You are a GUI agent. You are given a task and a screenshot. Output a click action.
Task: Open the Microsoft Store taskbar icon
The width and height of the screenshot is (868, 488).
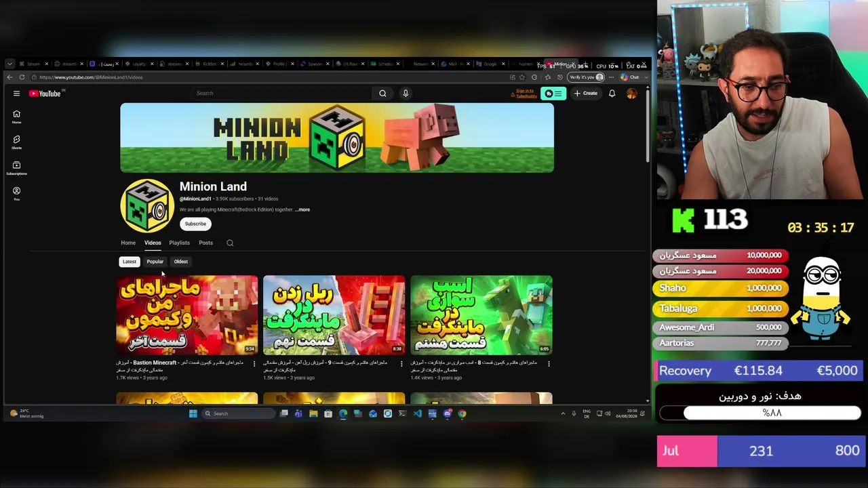click(x=328, y=413)
